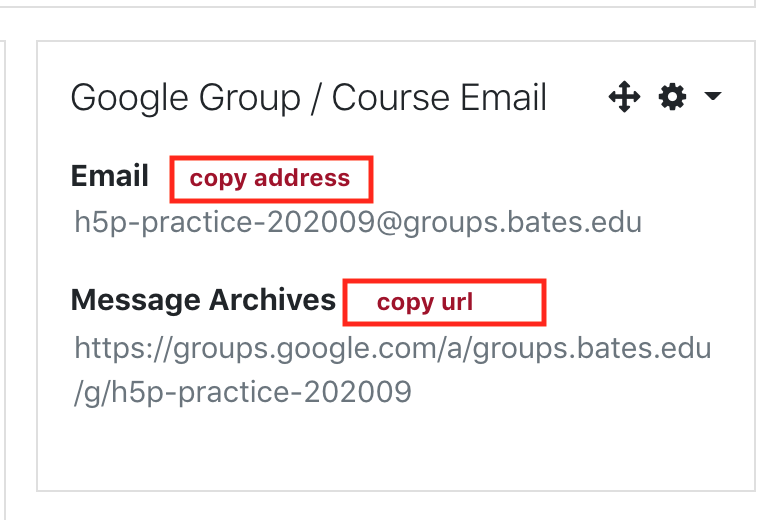Image resolution: width=776 pixels, height=520 pixels.
Task: Click the move block crosshair icon
Action: coord(625,96)
